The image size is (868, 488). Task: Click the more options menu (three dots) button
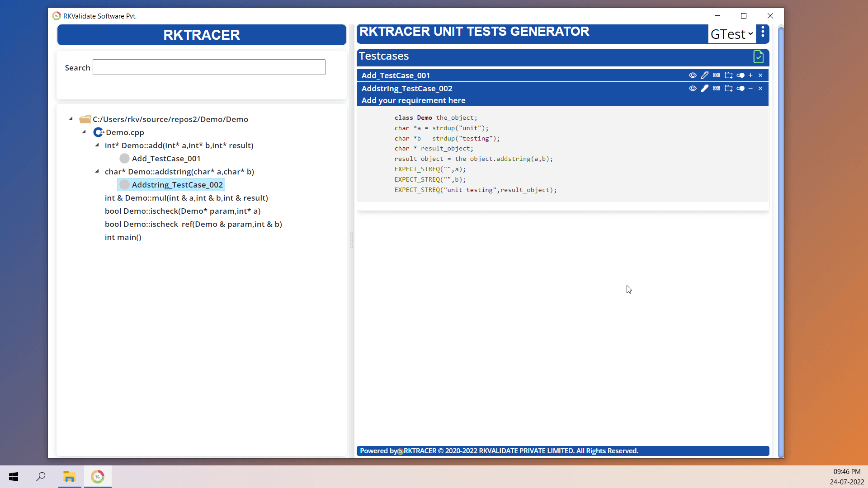coord(763,33)
